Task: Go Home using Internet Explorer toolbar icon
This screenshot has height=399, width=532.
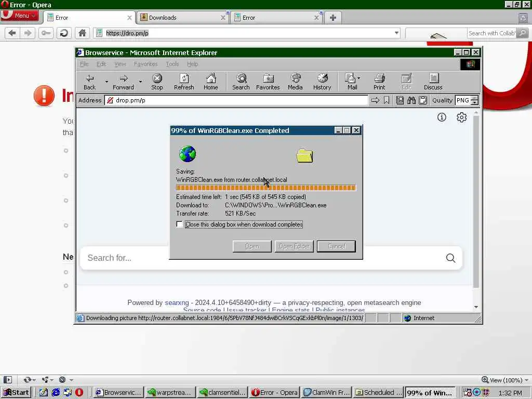Action: coord(211,82)
